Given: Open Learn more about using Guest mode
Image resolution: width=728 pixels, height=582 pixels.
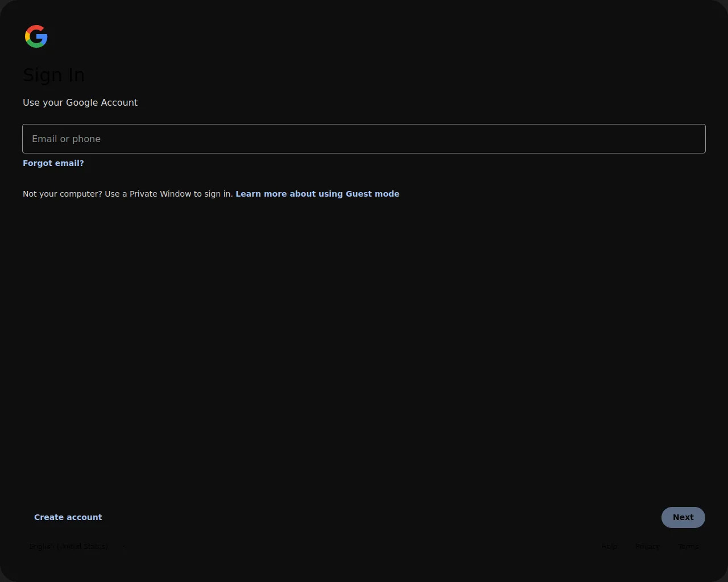Looking at the screenshot, I should point(317,194).
